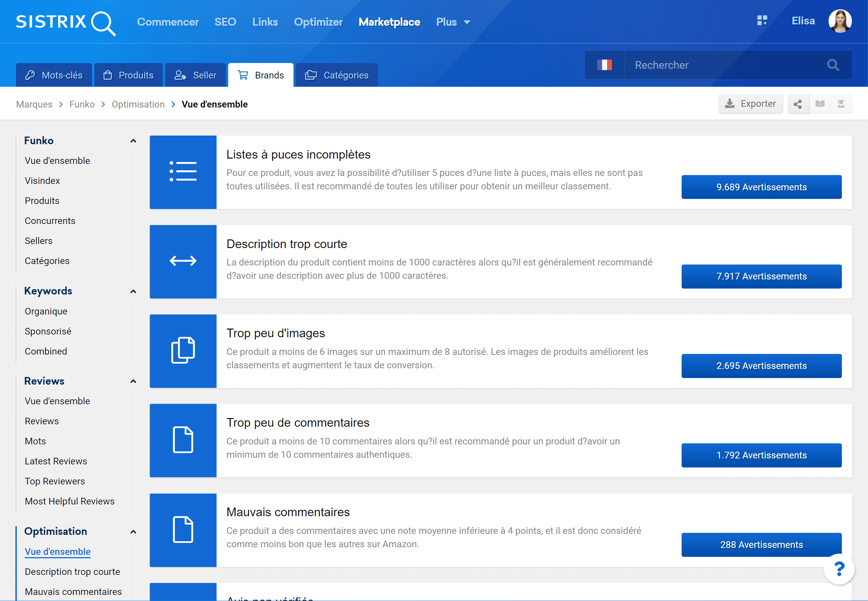This screenshot has width=868, height=601.
Task: Open Elisa's profile avatar
Action: 840,21
